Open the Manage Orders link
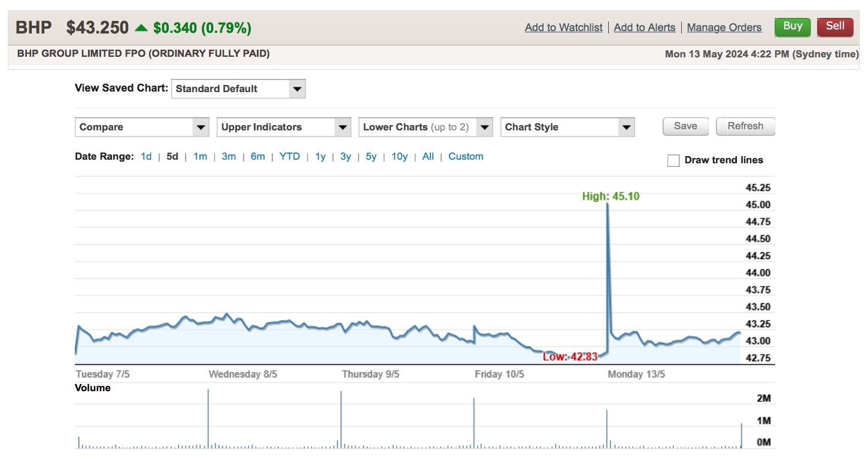The image size is (868, 457). pos(724,28)
